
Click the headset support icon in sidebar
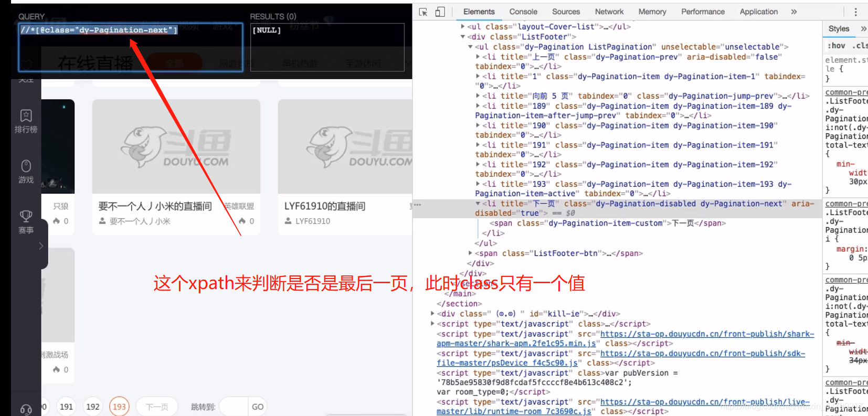26,409
